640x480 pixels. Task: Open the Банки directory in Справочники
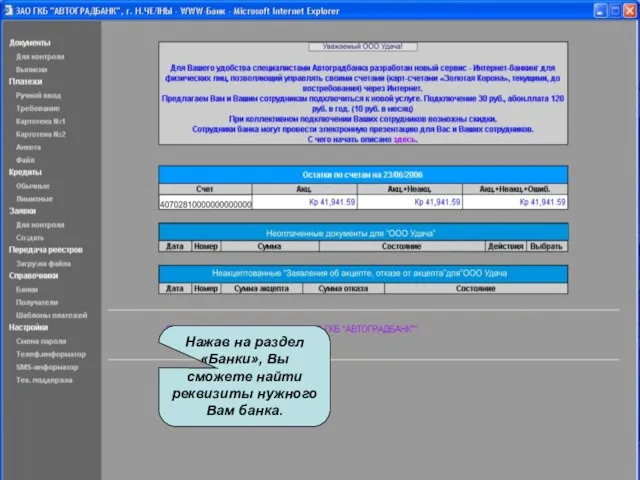click(x=27, y=289)
